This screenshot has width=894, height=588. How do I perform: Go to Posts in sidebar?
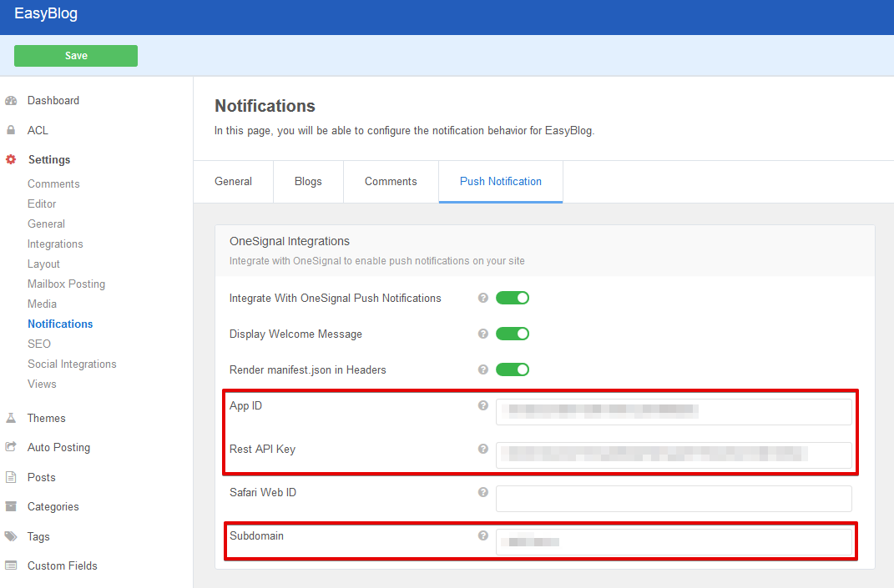41,477
